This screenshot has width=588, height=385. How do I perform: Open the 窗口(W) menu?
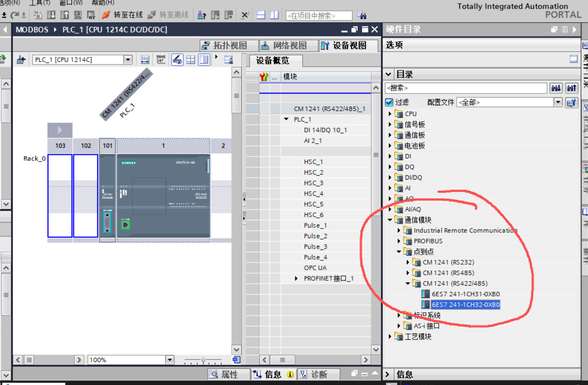pyautogui.click(x=71, y=3)
